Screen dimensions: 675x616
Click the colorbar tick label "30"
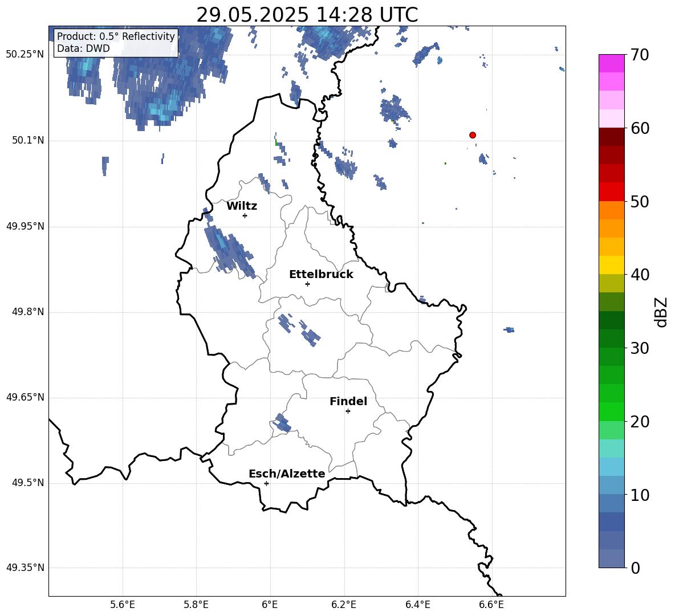(640, 348)
